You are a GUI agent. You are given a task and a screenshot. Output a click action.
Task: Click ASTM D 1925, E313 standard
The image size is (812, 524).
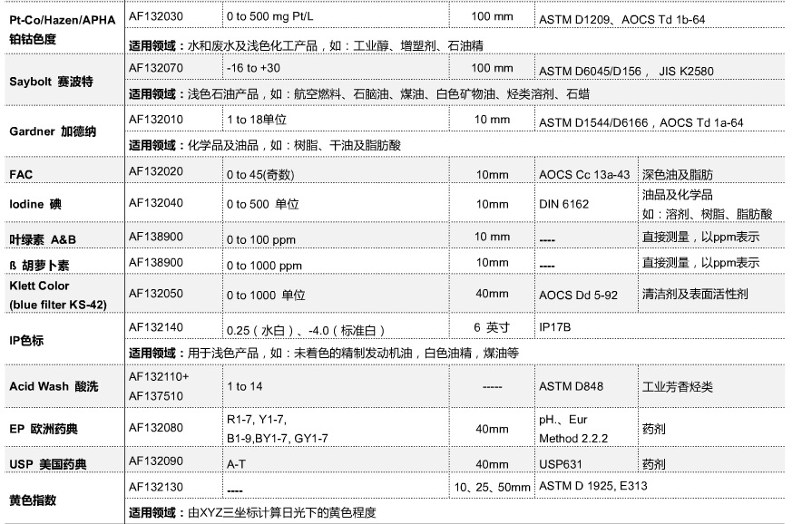(593, 486)
